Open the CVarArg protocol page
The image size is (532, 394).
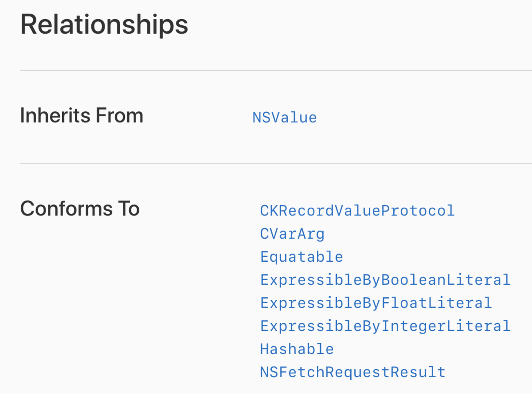tap(292, 234)
